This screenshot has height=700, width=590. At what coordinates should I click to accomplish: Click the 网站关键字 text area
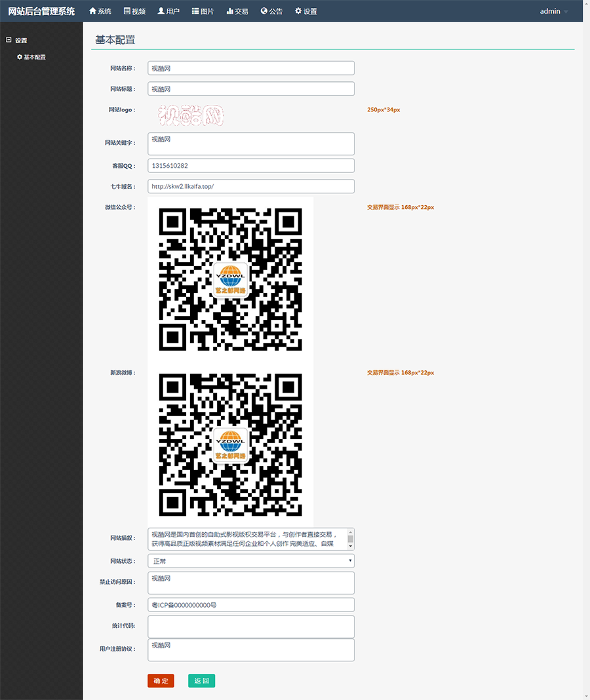[x=251, y=144]
